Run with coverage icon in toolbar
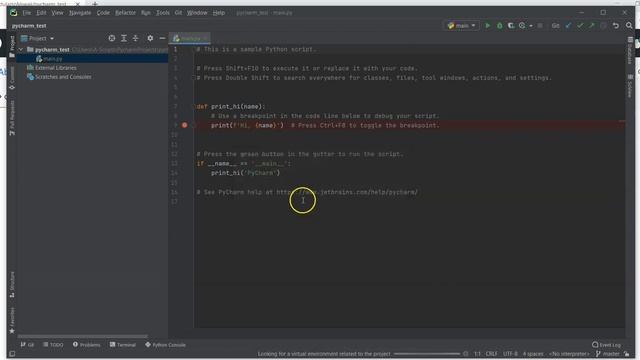640x360 pixels. point(511,26)
